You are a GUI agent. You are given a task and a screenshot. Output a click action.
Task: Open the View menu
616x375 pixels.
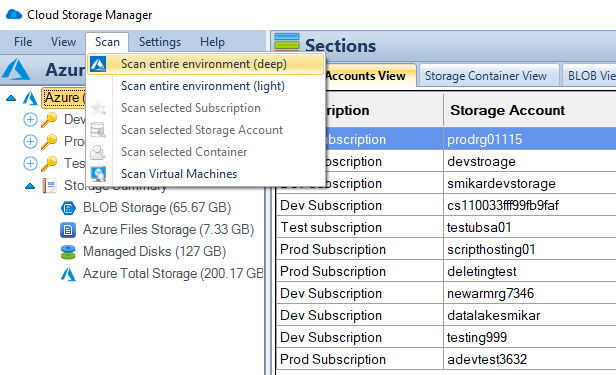63,42
